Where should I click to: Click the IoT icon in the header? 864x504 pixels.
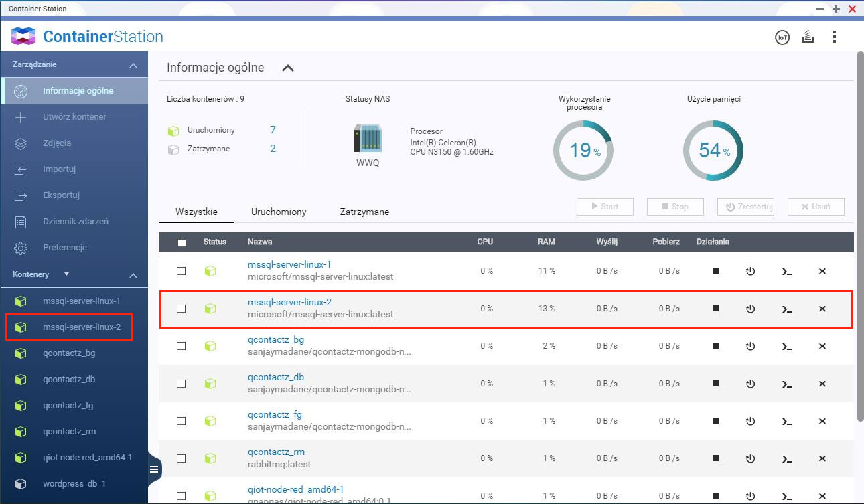(782, 37)
